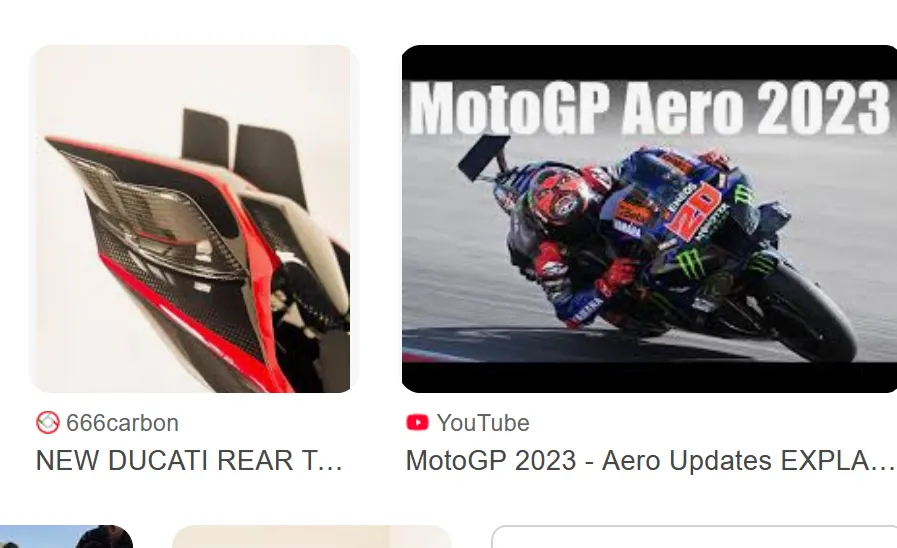Image resolution: width=897 pixels, height=548 pixels.
Task: Click the 666carbon source name
Action: click(122, 423)
